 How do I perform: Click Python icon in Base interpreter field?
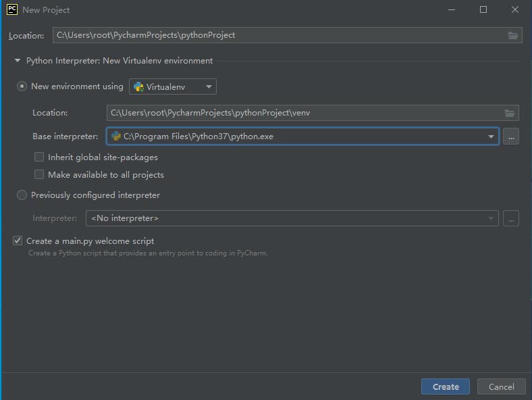(x=116, y=136)
